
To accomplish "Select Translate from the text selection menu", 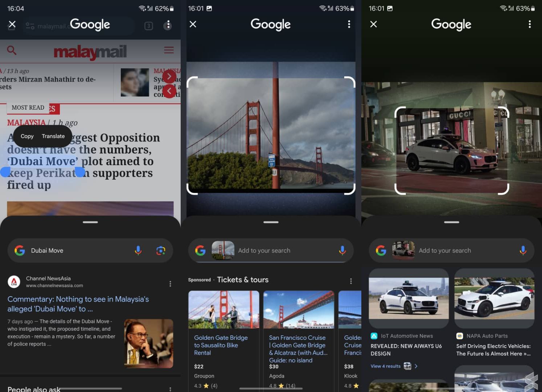I will coord(53,136).
